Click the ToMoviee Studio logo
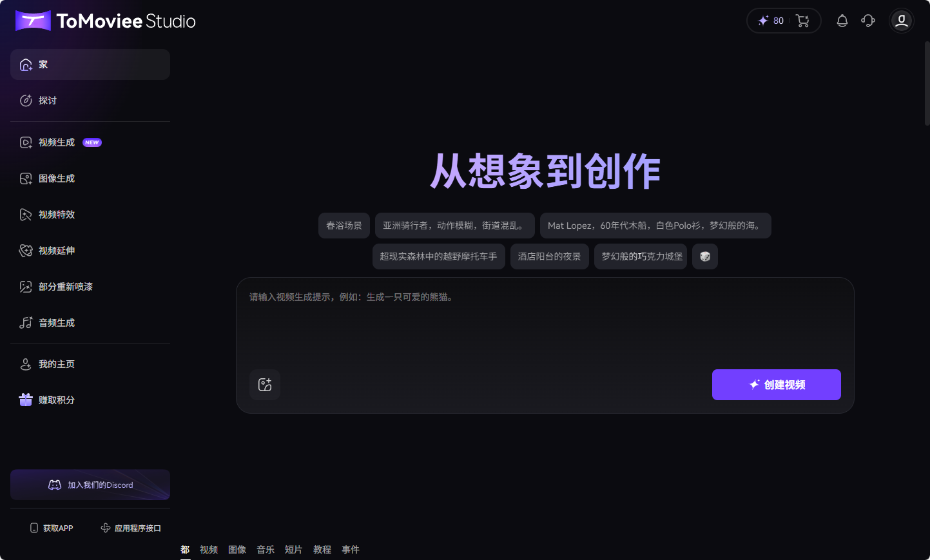The image size is (930, 560). click(105, 20)
